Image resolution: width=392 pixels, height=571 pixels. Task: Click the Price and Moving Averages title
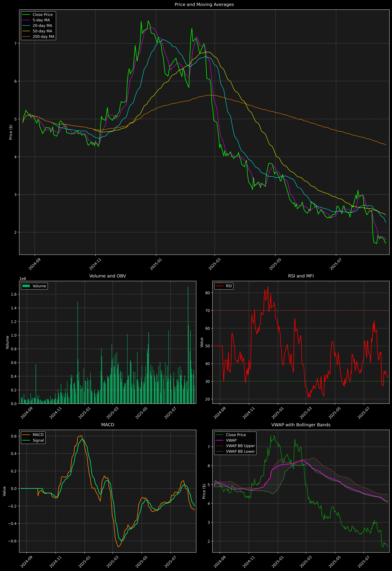[204, 4]
